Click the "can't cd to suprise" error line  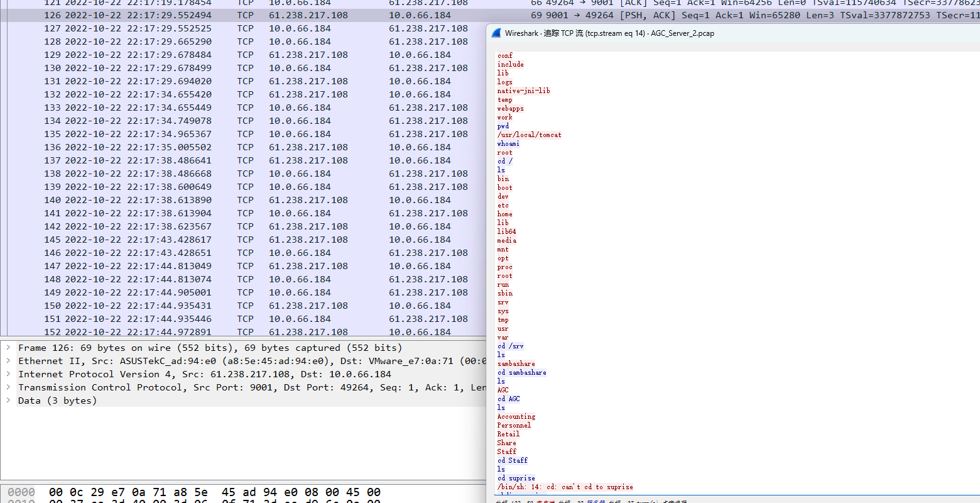pos(565,487)
